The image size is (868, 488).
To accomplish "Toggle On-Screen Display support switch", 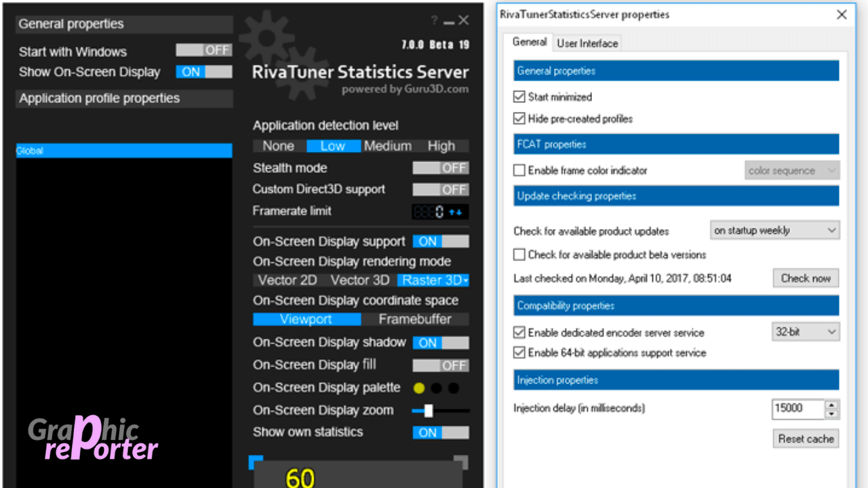I will click(x=441, y=241).
